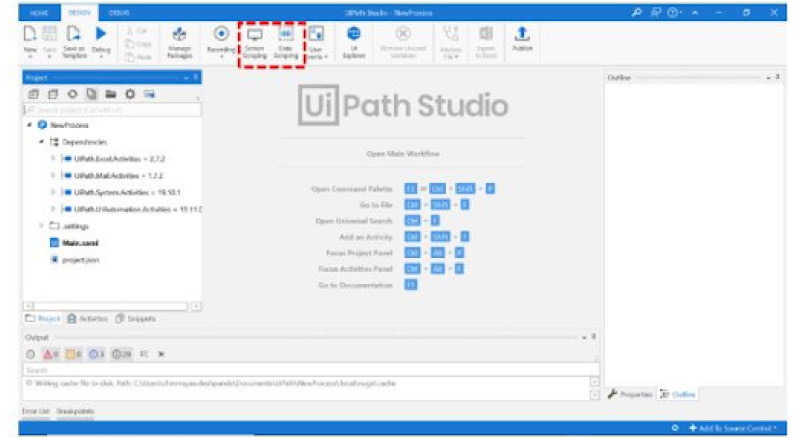Switch to the Snippets panel tab

136,319
